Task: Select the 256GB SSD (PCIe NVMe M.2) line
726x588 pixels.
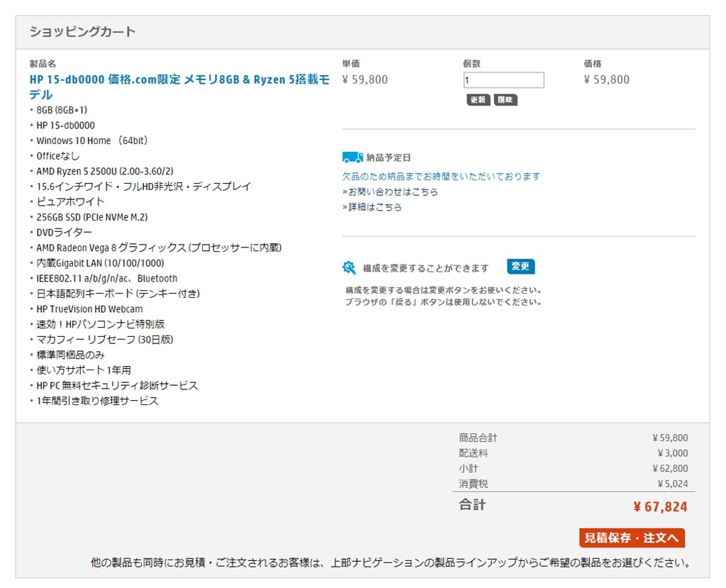Action: click(91, 217)
